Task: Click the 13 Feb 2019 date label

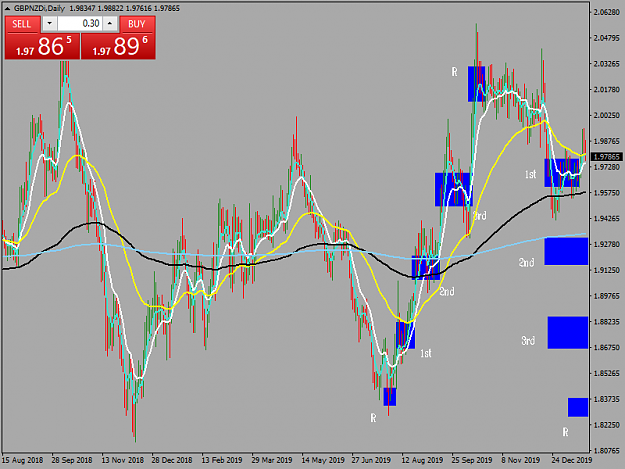Action: coord(222,460)
